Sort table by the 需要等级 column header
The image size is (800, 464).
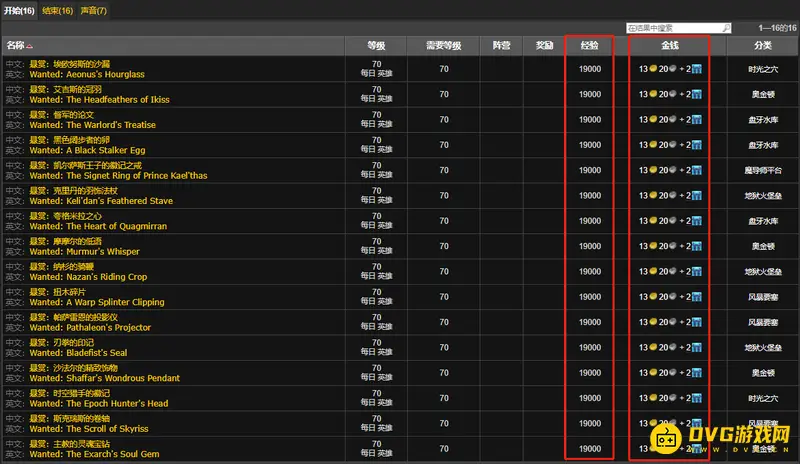coord(443,46)
